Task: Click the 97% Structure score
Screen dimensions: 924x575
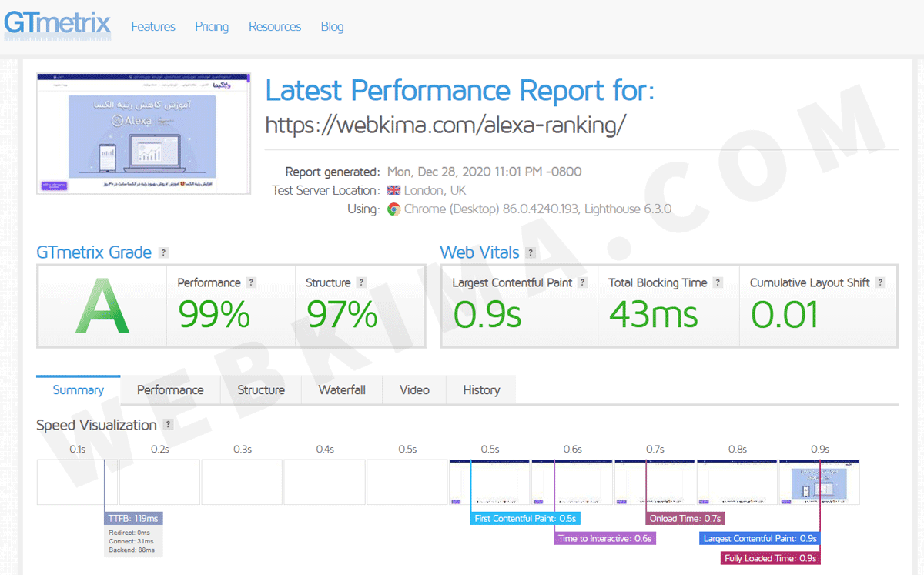Action: tap(342, 314)
